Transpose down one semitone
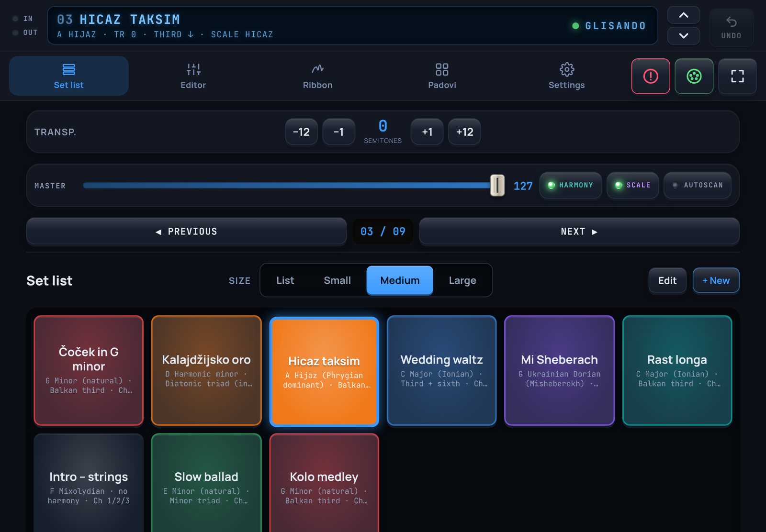Image resolution: width=766 pixels, height=532 pixels. tap(338, 132)
